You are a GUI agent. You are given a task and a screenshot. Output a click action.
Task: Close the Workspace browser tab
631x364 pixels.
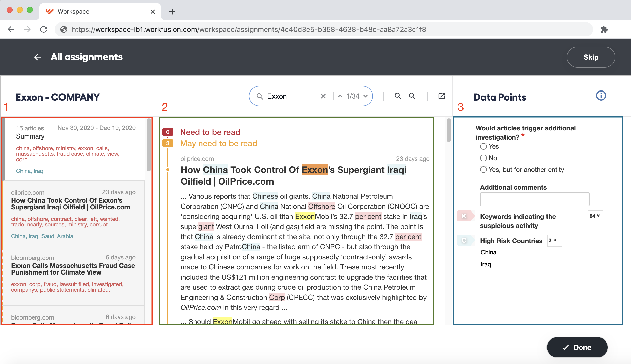click(153, 12)
